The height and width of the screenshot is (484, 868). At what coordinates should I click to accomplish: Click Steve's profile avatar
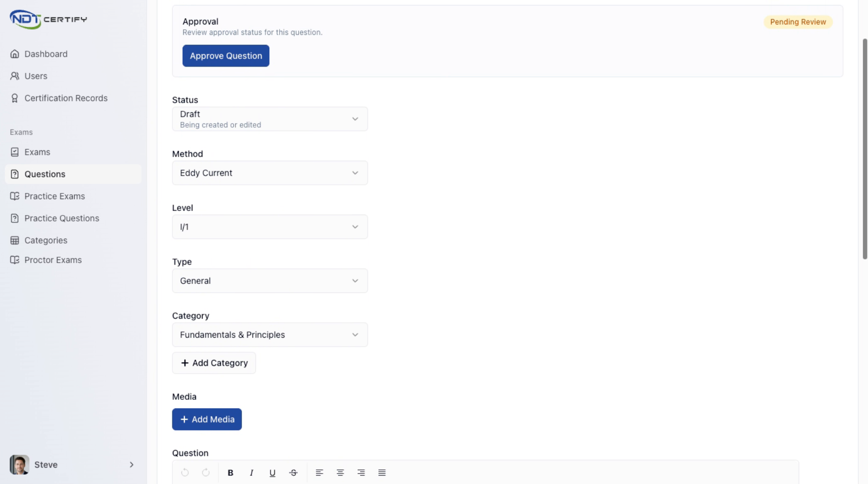click(x=19, y=465)
